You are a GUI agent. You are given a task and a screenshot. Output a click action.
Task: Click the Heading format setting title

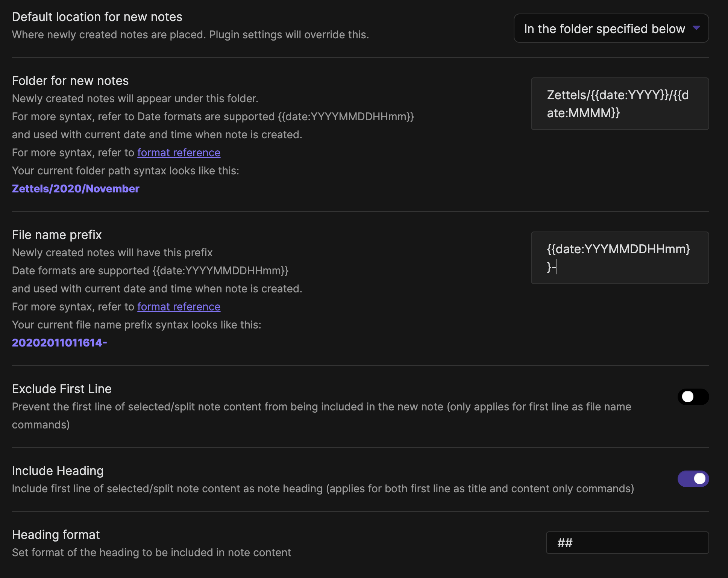[56, 535]
